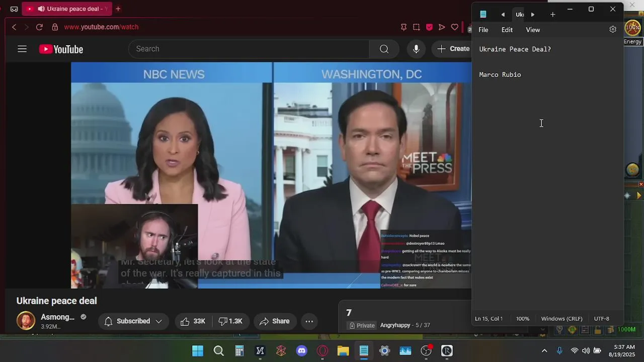Mute the tab's audio speaker icon
The height and width of the screenshot is (362, 644).
coord(41,9)
